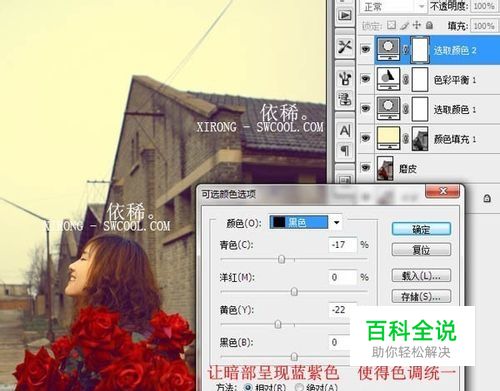Select the 选取颜色 2 layer mask thumbnail
The width and height of the screenshot is (500, 391).
coord(420,50)
